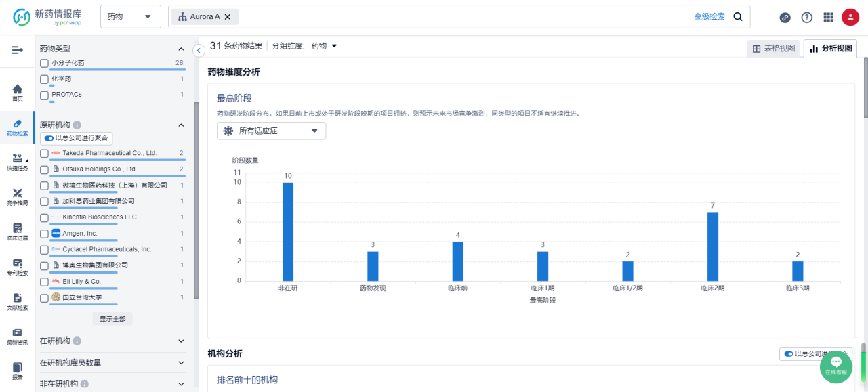Go to 临床进展 via the sidebar icon
Screen dimensions: 868x392
[16, 231]
